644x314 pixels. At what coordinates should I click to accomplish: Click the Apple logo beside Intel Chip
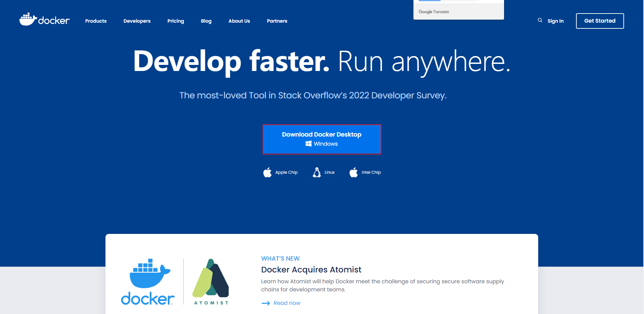[x=354, y=172]
